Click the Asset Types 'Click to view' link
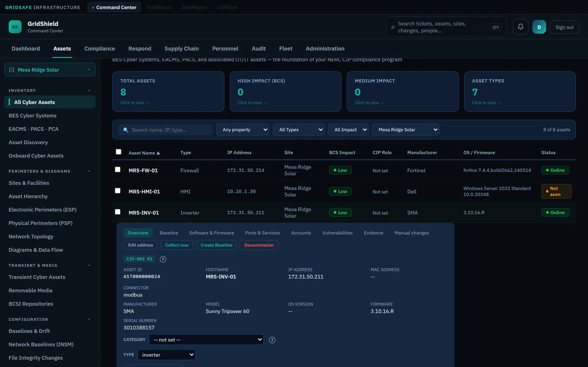The height and width of the screenshot is (367, 588). 487,103
